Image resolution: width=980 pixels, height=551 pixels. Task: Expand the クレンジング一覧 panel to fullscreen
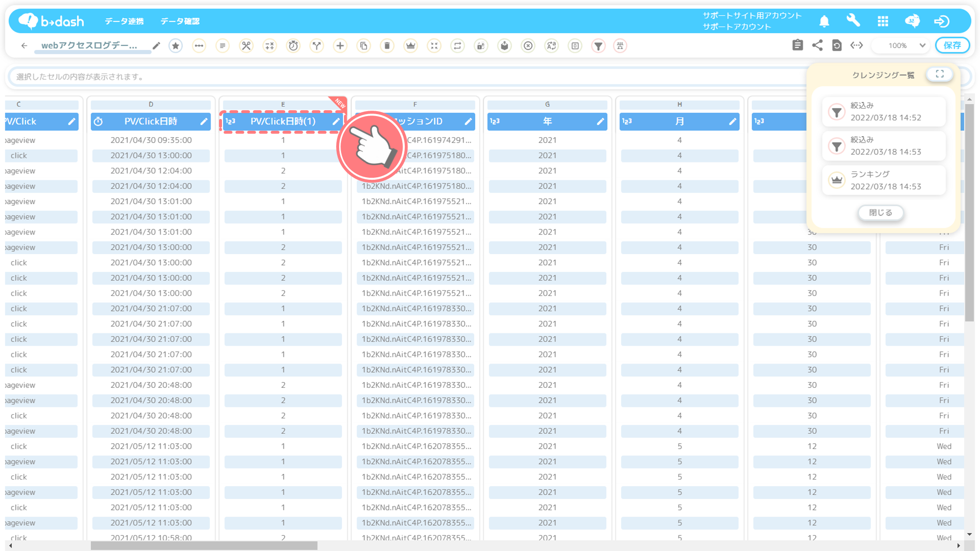pyautogui.click(x=939, y=74)
